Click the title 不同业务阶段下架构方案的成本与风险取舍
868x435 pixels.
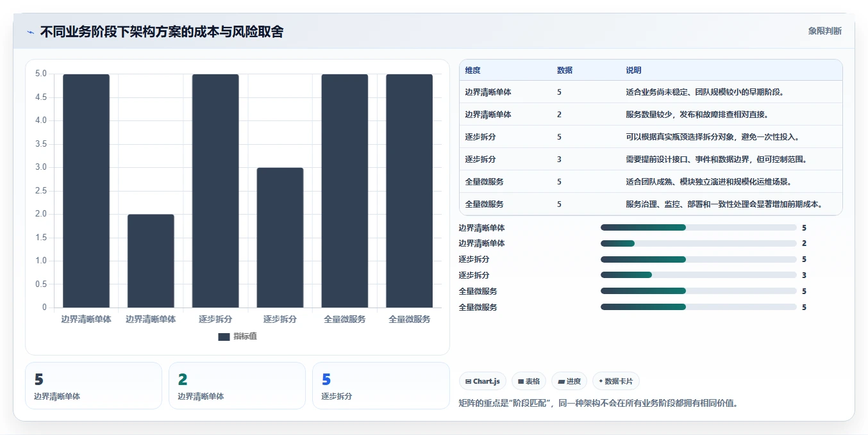[x=162, y=31]
